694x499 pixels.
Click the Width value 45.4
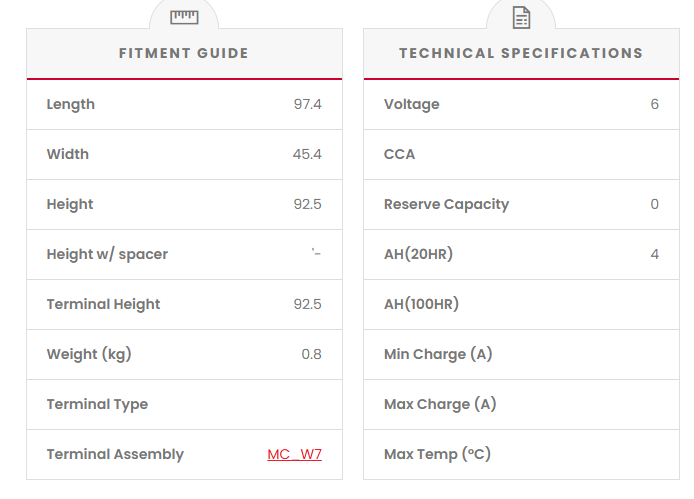(307, 154)
